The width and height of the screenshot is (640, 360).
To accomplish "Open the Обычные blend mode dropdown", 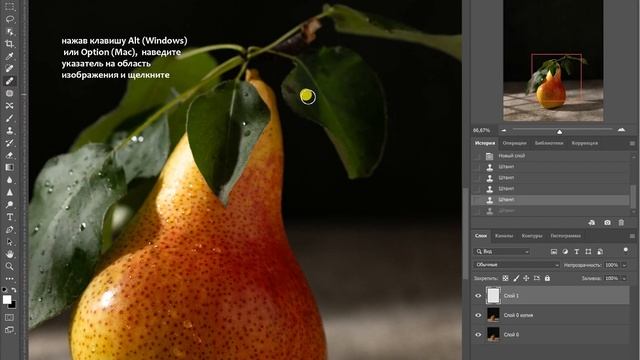I will click(516, 265).
